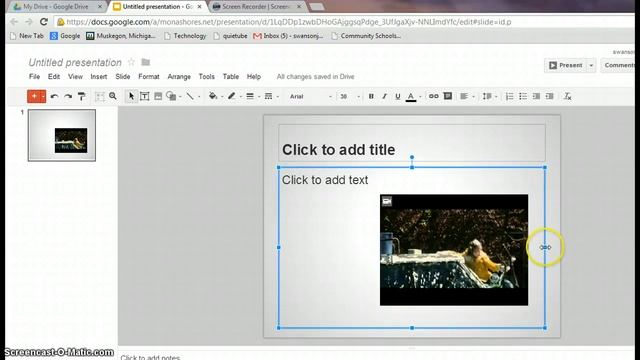Screen dimensions: 640x360
Task: Select the arrow cursor tool
Action: point(131,96)
